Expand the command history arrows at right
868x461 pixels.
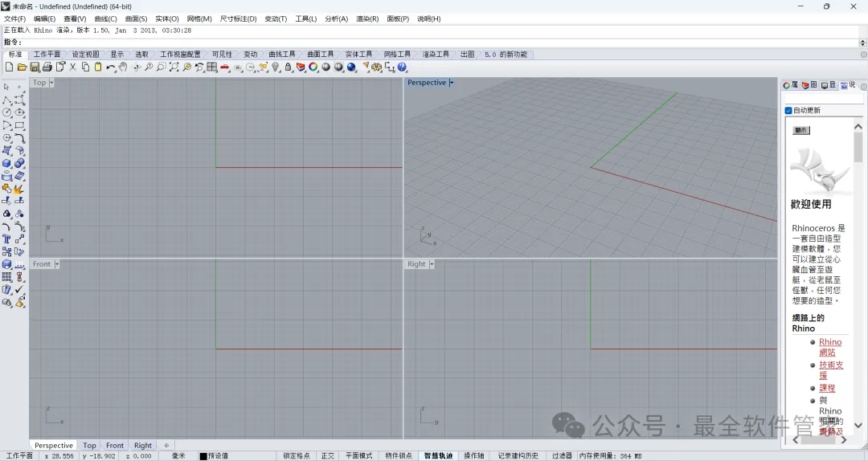point(862,42)
